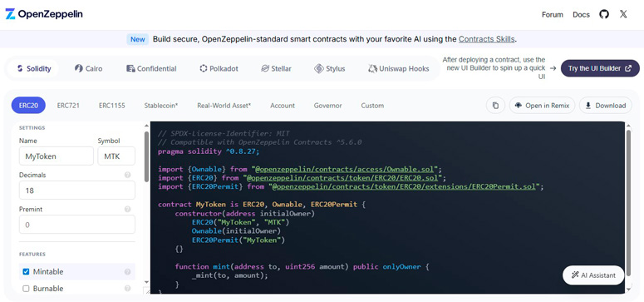Click the New badge in banner

coord(138,39)
